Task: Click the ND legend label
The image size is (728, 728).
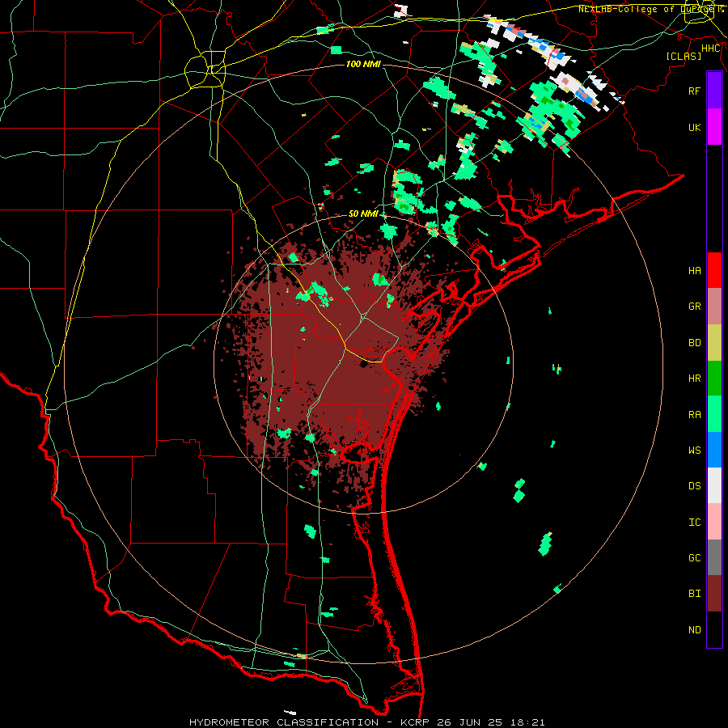Action: click(694, 630)
